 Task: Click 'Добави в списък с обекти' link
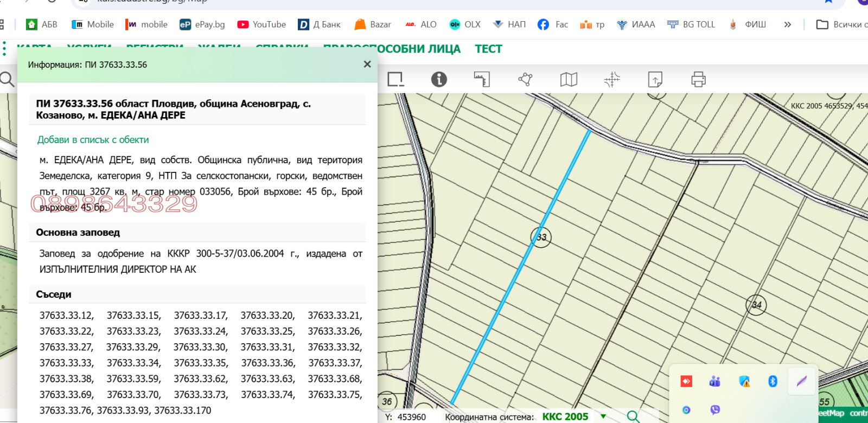(x=93, y=140)
